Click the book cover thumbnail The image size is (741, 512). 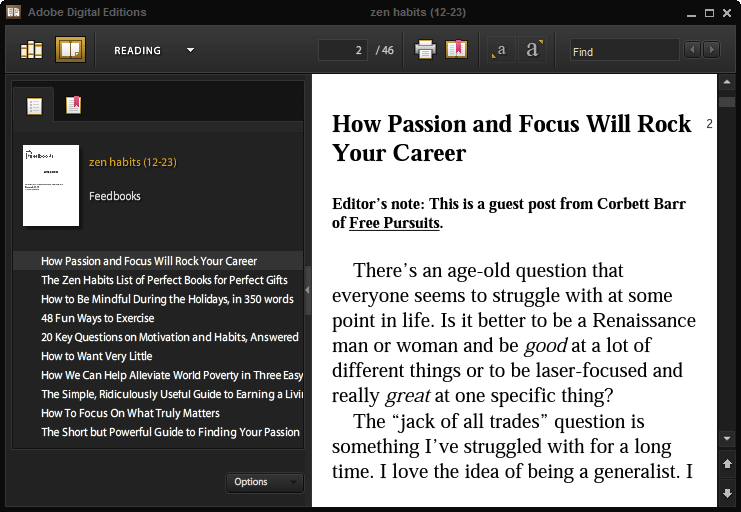[x=51, y=185]
